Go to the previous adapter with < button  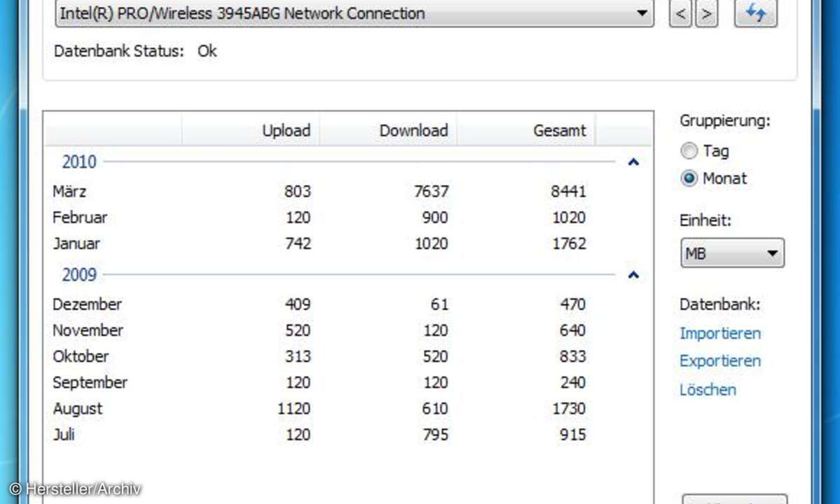(680, 13)
